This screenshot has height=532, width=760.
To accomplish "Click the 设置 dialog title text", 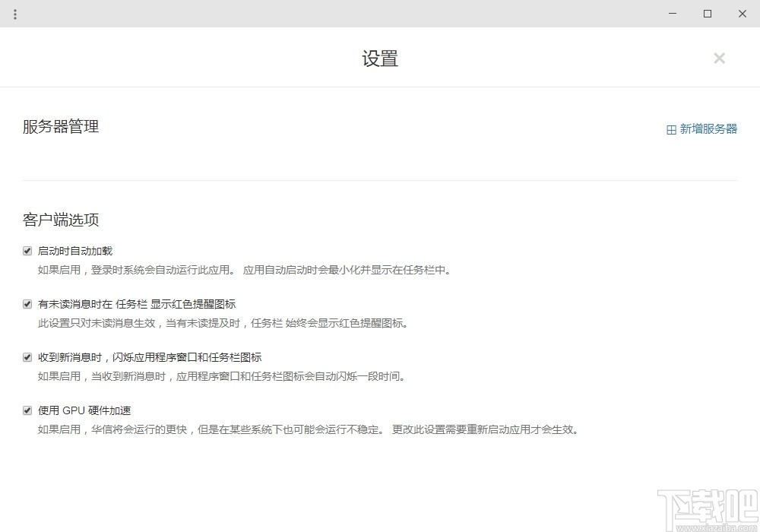I will 380,59.
